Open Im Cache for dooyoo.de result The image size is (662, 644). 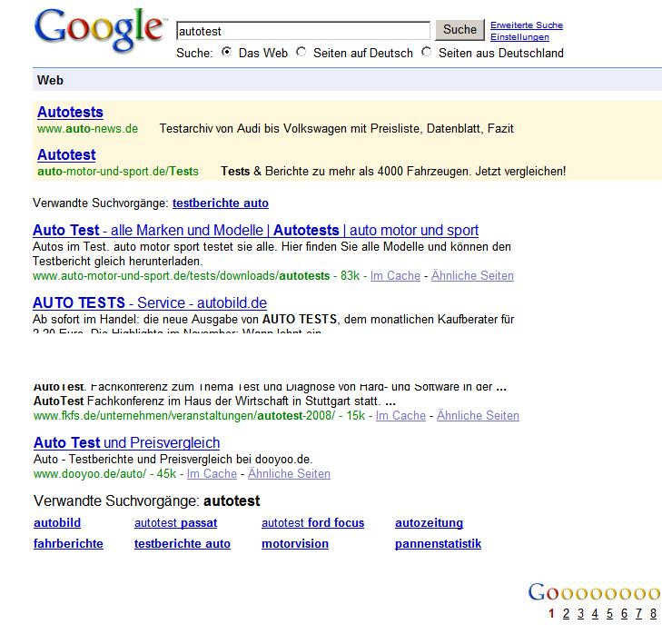tap(212, 474)
